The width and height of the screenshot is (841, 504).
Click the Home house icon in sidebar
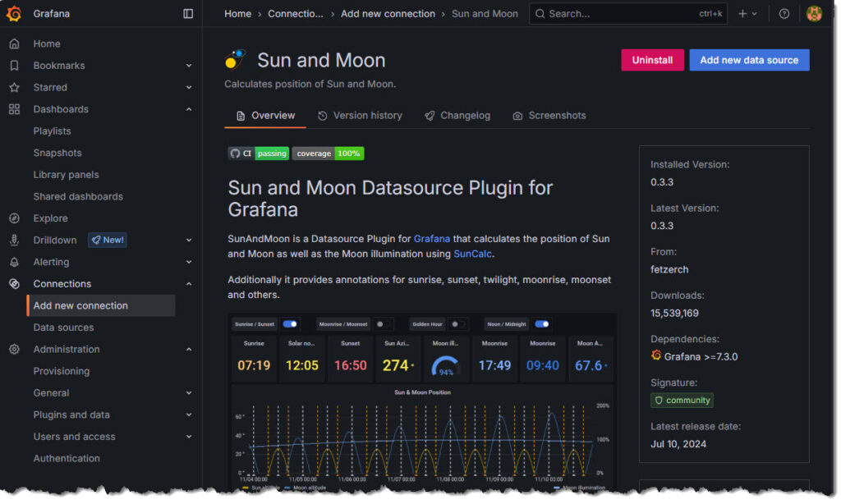(x=15, y=44)
